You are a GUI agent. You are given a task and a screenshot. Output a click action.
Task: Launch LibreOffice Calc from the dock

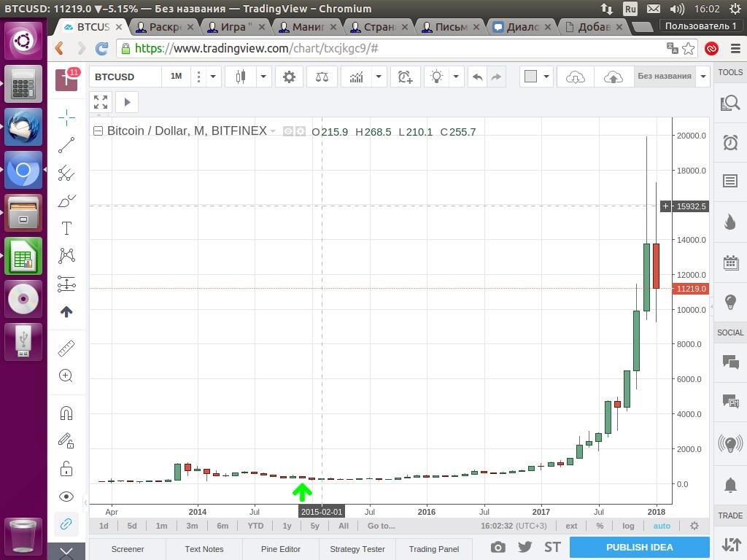(x=23, y=256)
